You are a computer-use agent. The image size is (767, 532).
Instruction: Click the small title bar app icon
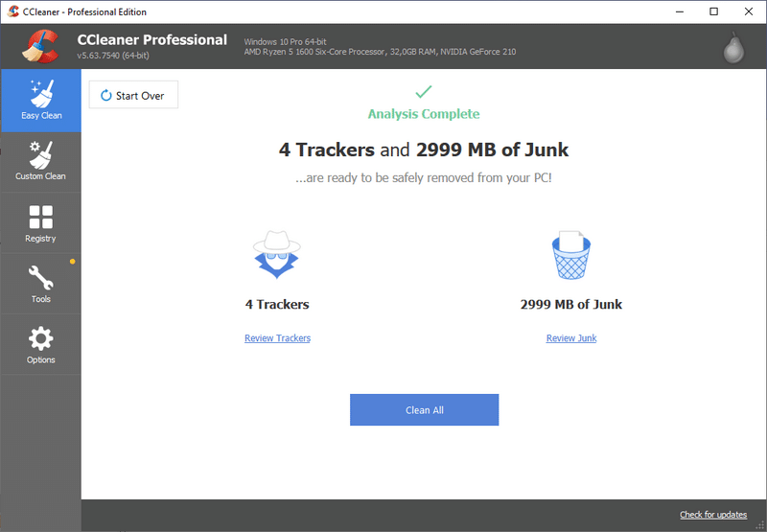12,12
